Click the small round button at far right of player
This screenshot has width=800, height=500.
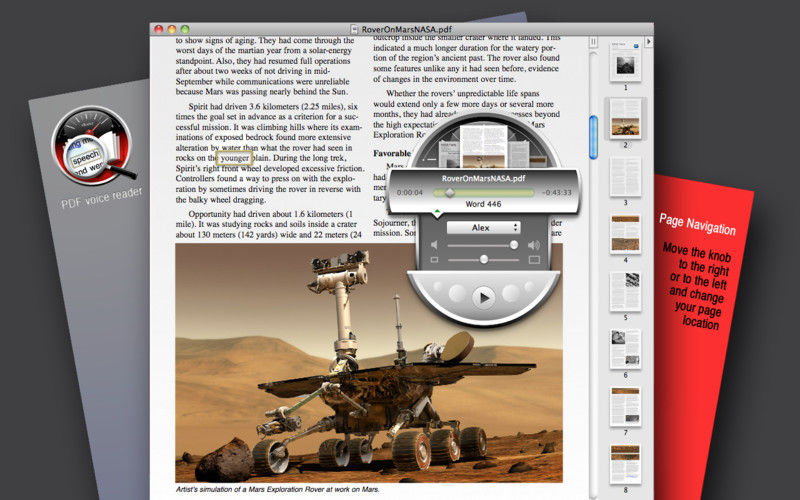click(x=530, y=286)
